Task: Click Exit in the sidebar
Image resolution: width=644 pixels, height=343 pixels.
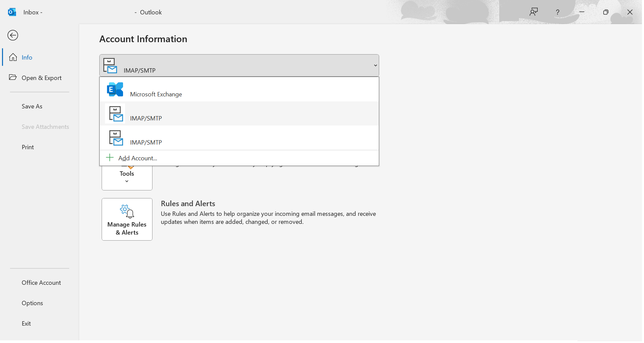Action: (26, 324)
